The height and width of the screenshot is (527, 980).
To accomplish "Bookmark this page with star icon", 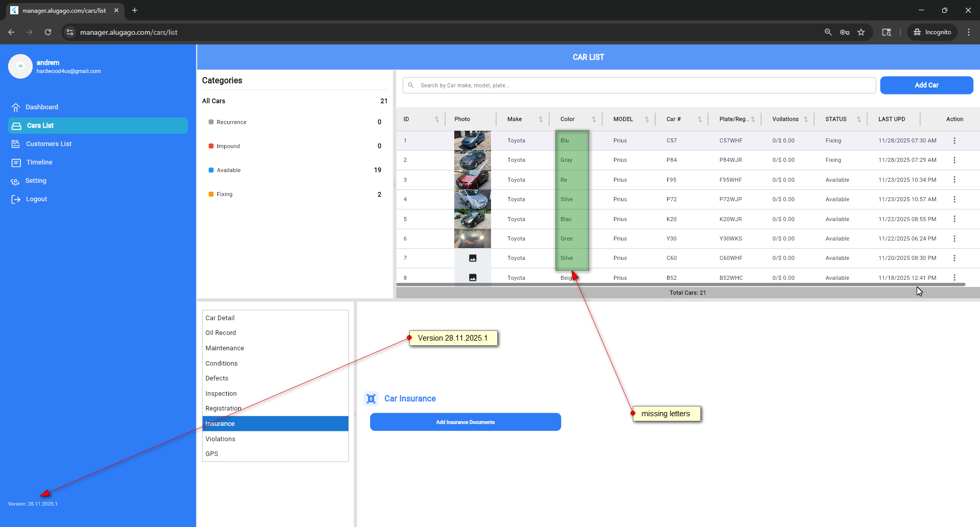I will click(861, 32).
